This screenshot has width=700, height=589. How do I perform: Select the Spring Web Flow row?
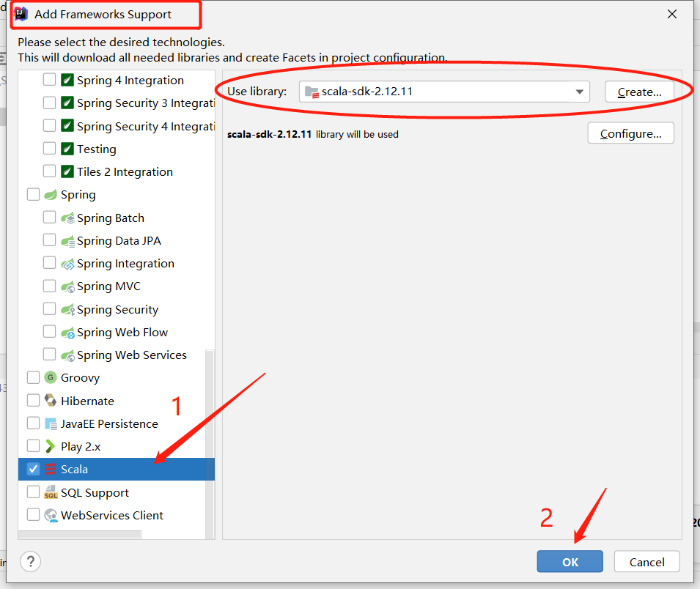116,332
